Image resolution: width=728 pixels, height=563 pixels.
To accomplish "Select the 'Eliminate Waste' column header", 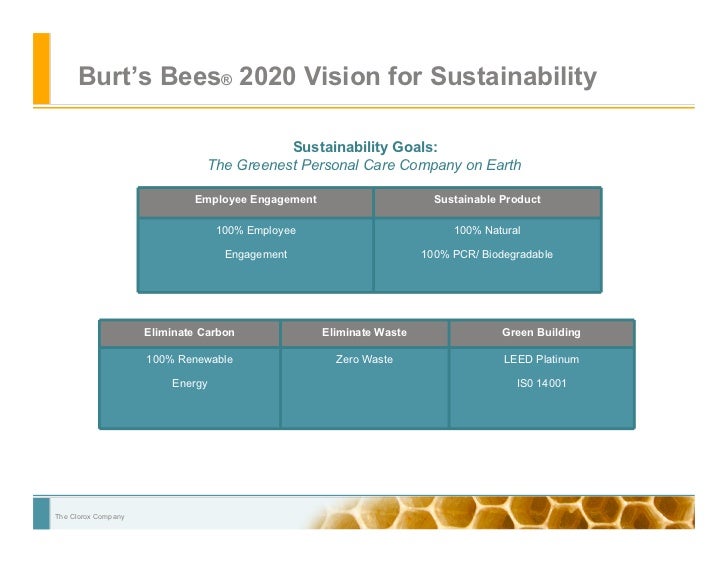I will coord(364,332).
